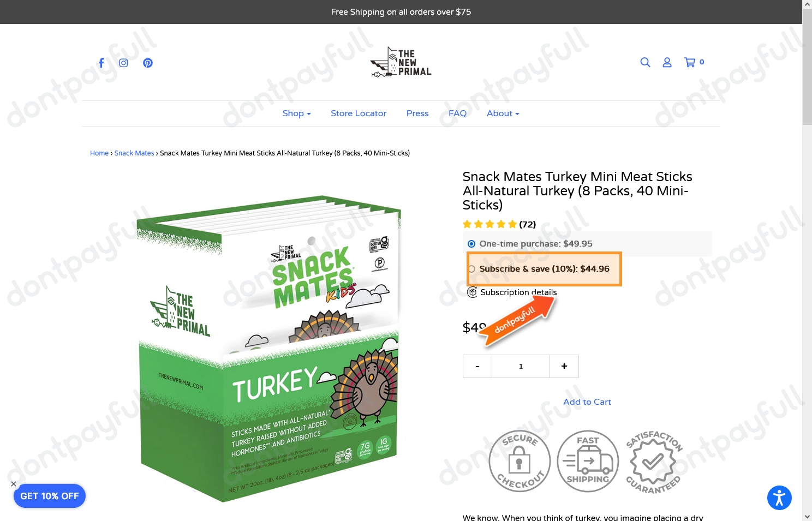Screen dimensions: 812x521
Task: Click the quantity input field
Action: click(521, 366)
